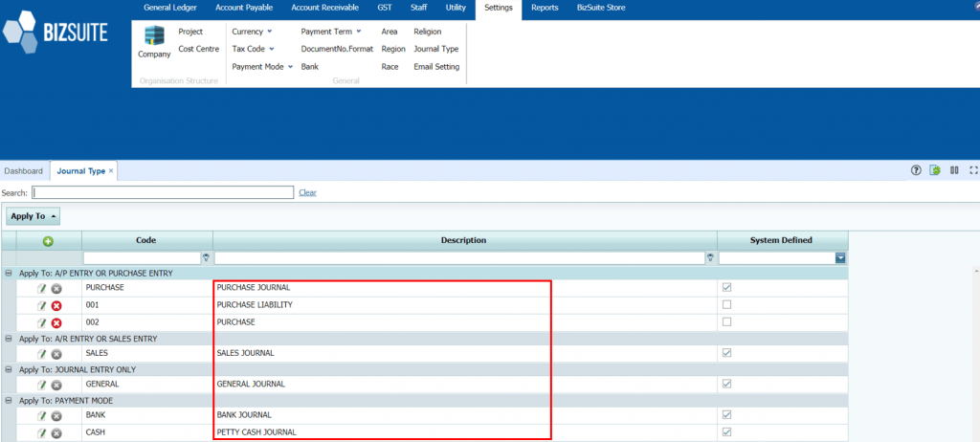Open the Cost Centre setting
This screenshot has width=980, height=442.
[199, 49]
